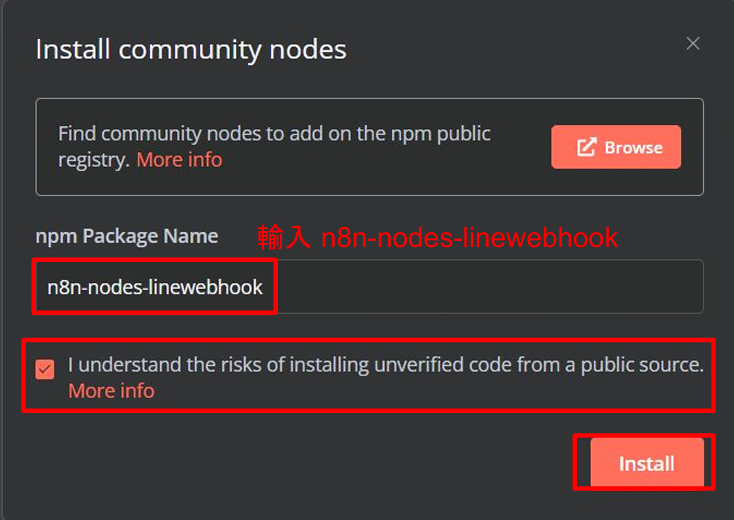Focus the npm Package Name input field
The image size is (734, 520).
coord(369,286)
